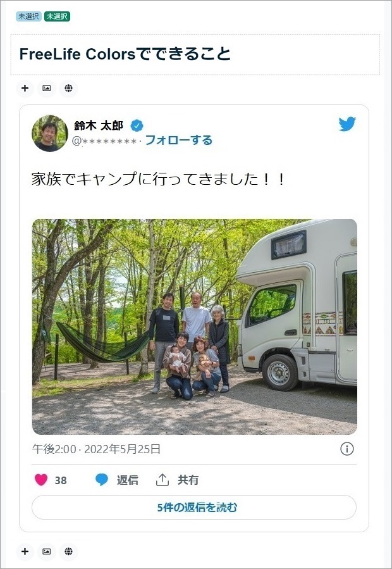Open the camping family photo
392x569 pixels.
tap(194, 327)
